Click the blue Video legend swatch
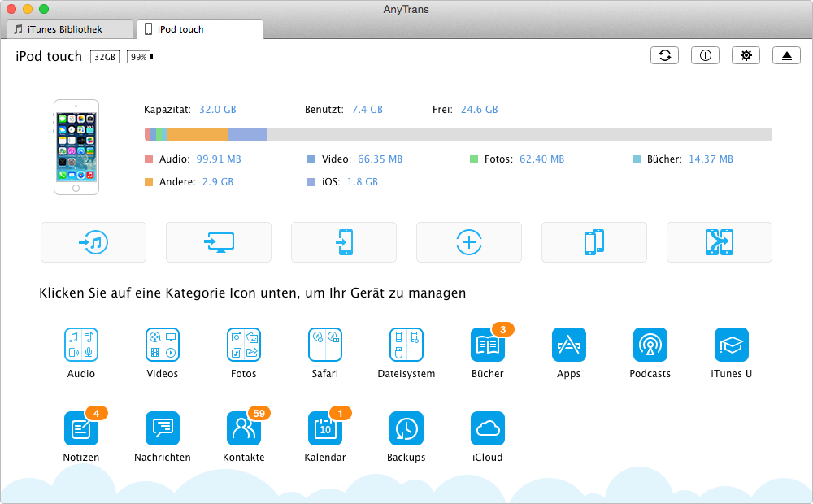 pyautogui.click(x=311, y=159)
